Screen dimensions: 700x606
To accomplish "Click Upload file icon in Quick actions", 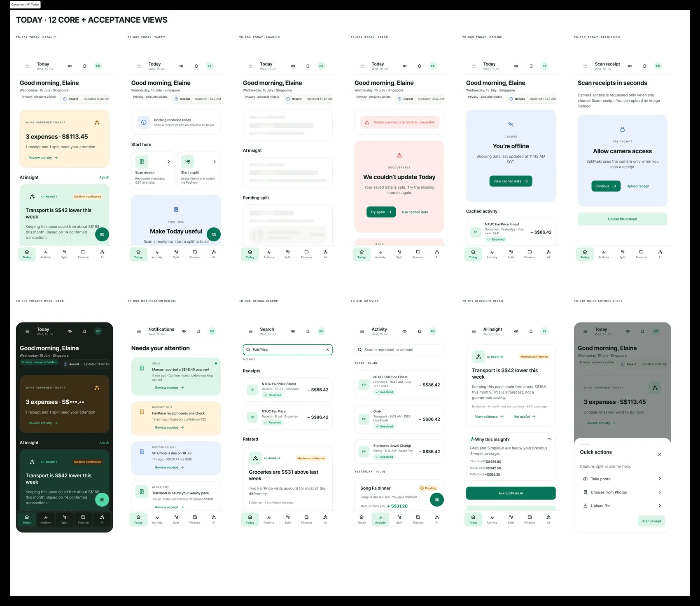I will pos(586,506).
